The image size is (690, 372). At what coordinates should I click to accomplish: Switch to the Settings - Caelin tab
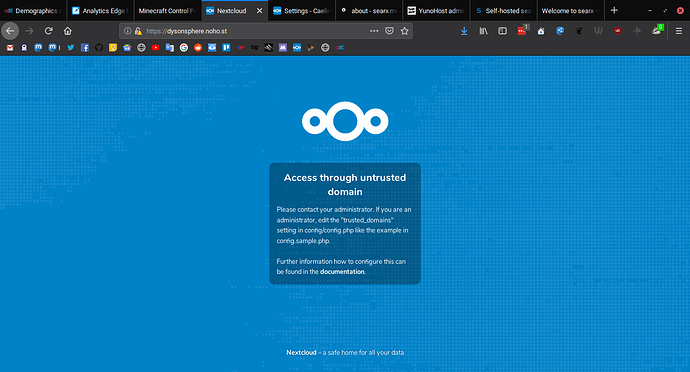(301, 11)
